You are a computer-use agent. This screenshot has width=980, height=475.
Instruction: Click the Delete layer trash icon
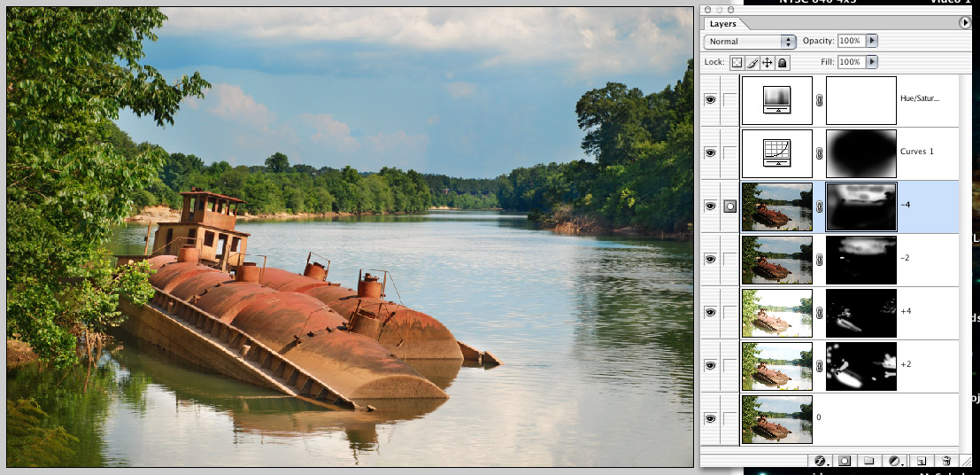pos(946,461)
